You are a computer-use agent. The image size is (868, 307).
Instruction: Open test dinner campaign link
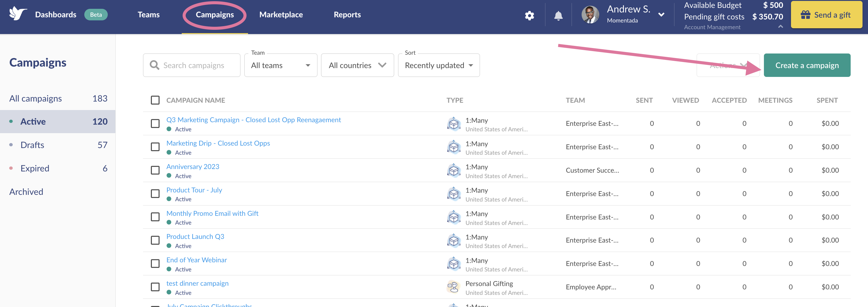click(x=198, y=283)
